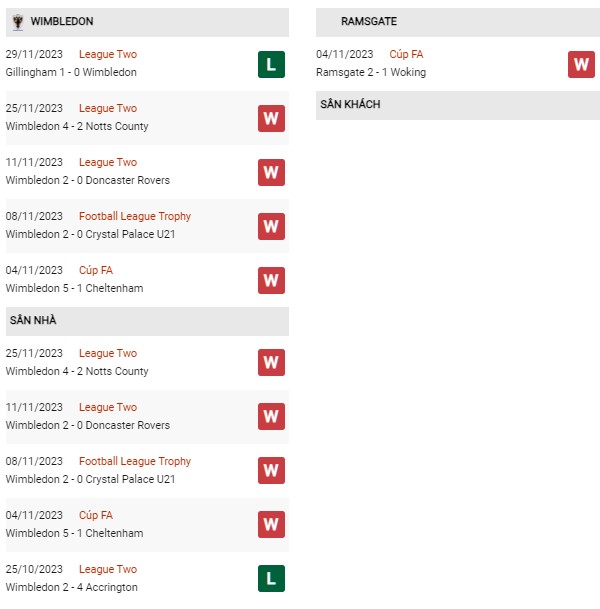600x609 pixels.
Task: Click the green L badge for Gillingham match
Action: tap(271, 64)
